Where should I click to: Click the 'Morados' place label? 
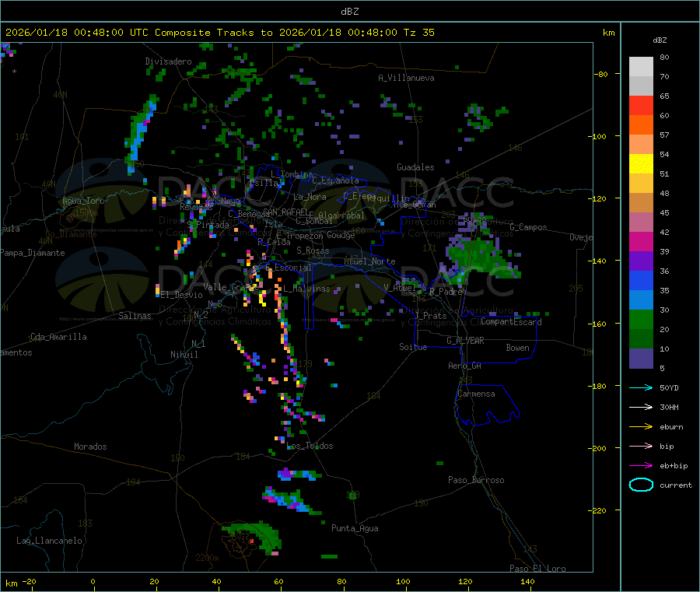[x=90, y=447]
